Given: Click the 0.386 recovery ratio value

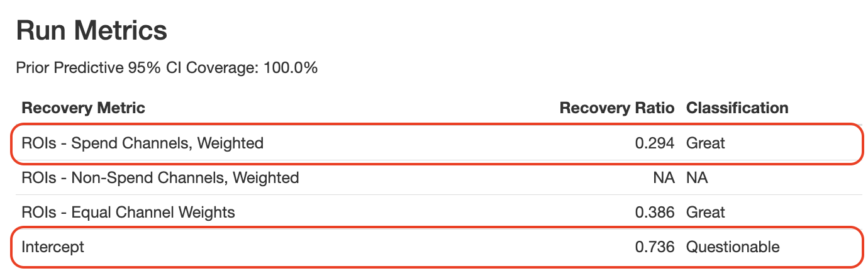Looking at the screenshot, I should [655, 213].
